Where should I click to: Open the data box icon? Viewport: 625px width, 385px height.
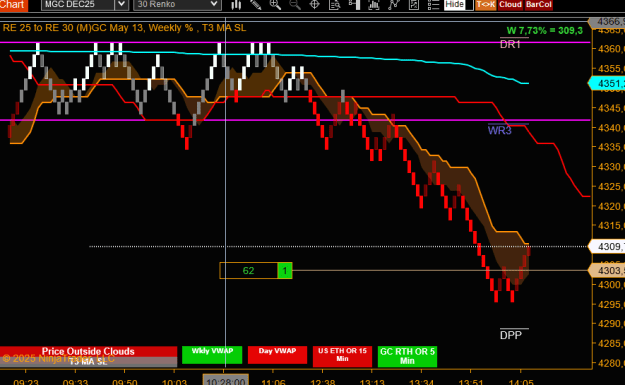click(334, 4)
